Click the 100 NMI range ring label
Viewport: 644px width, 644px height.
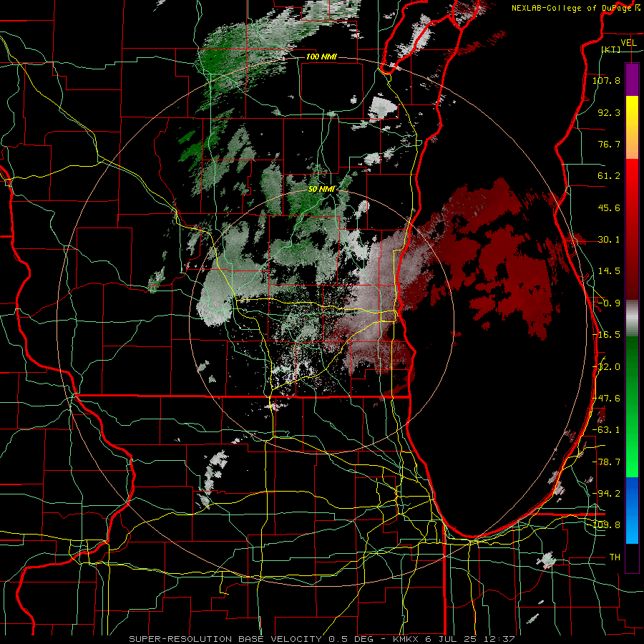point(321,57)
